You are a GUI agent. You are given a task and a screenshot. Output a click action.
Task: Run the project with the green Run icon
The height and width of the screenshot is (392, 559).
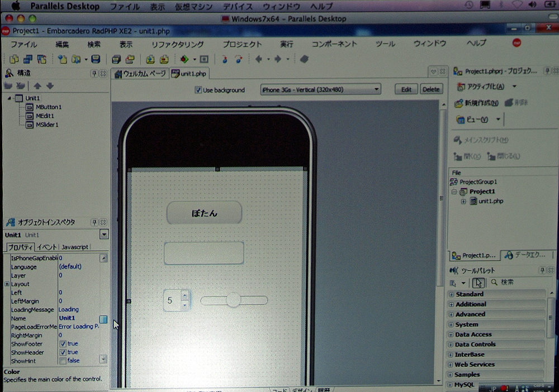pyautogui.click(x=184, y=59)
